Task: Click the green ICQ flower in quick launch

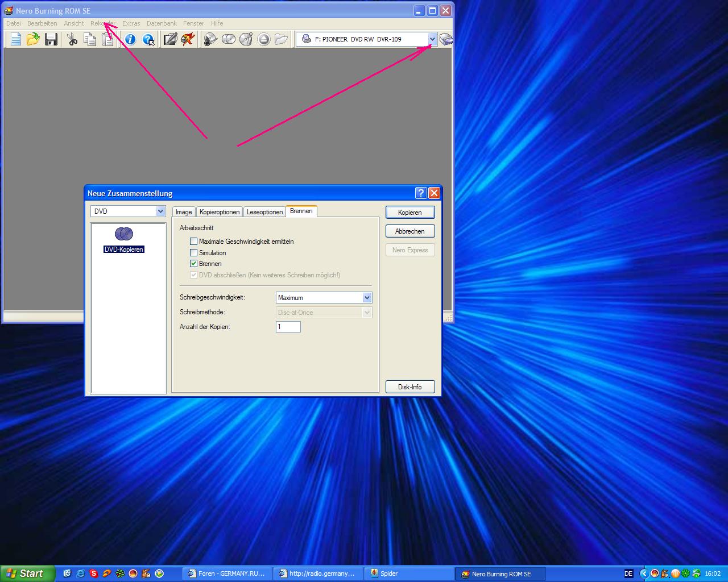Action: [120, 573]
